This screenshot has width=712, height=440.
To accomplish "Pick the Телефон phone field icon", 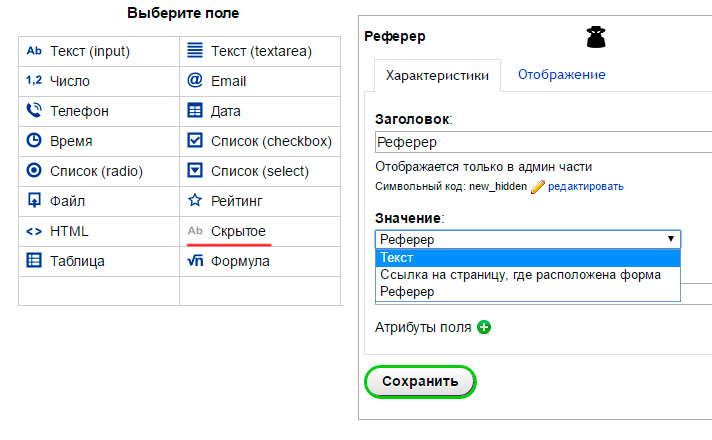I will (x=34, y=111).
